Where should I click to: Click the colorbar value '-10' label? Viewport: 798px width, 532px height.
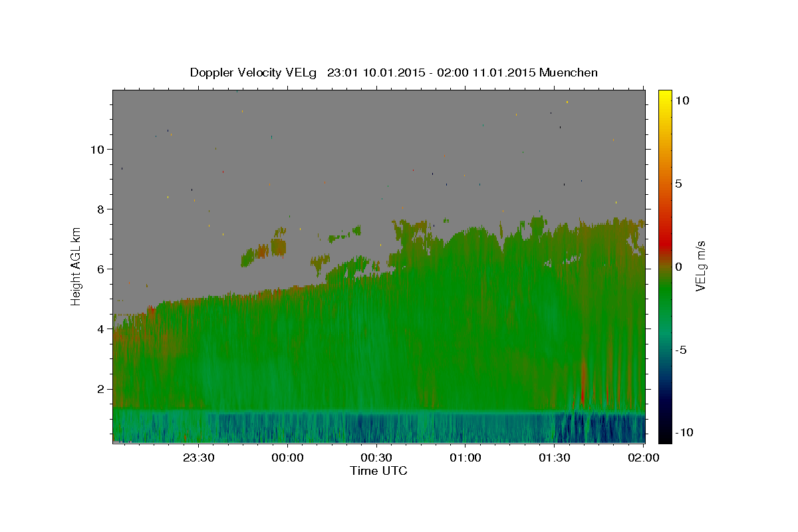[684, 433]
